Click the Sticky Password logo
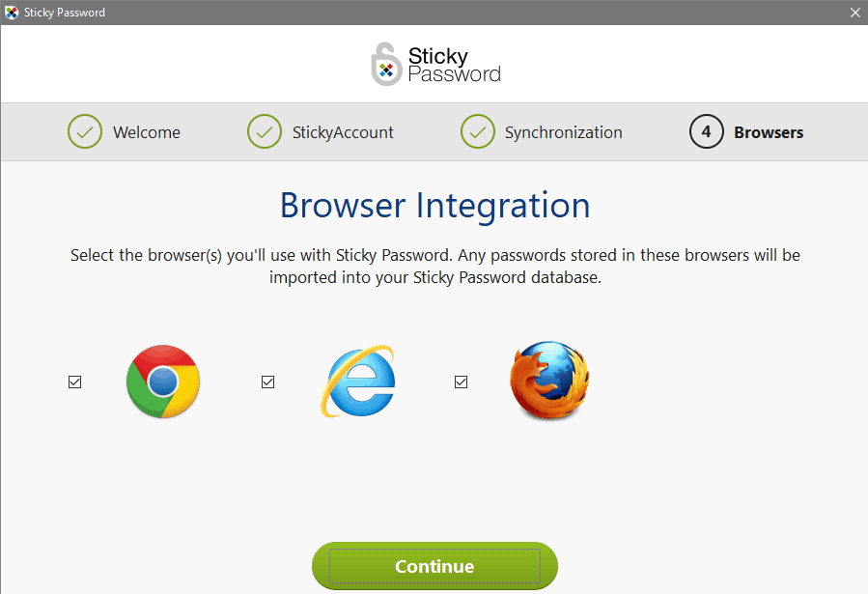The image size is (868, 594). [x=435, y=63]
